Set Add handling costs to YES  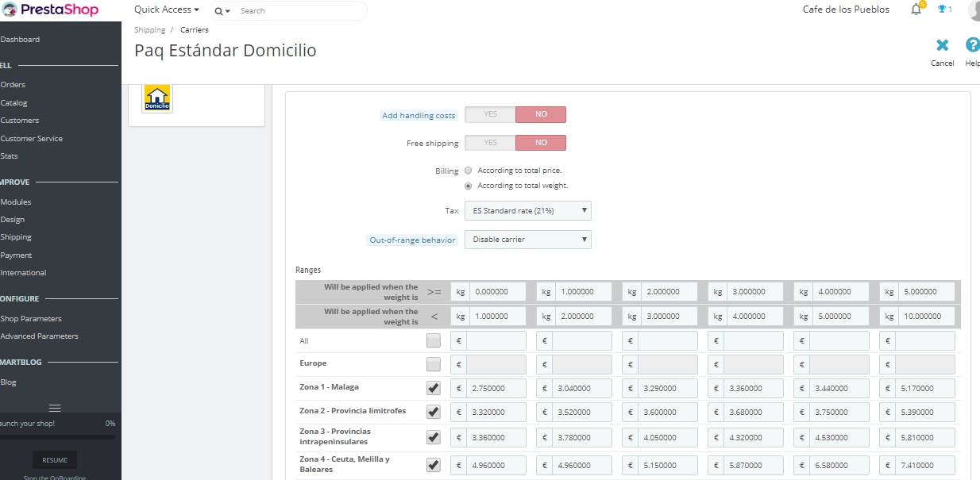(x=490, y=114)
